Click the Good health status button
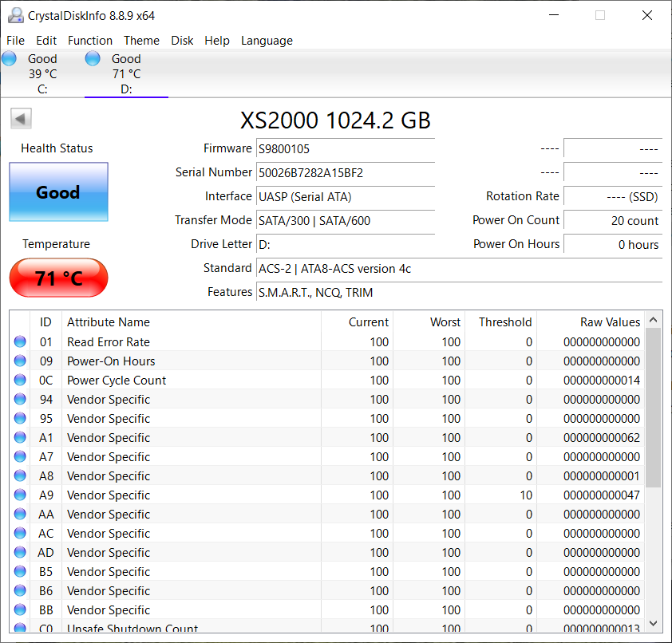 point(58,192)
